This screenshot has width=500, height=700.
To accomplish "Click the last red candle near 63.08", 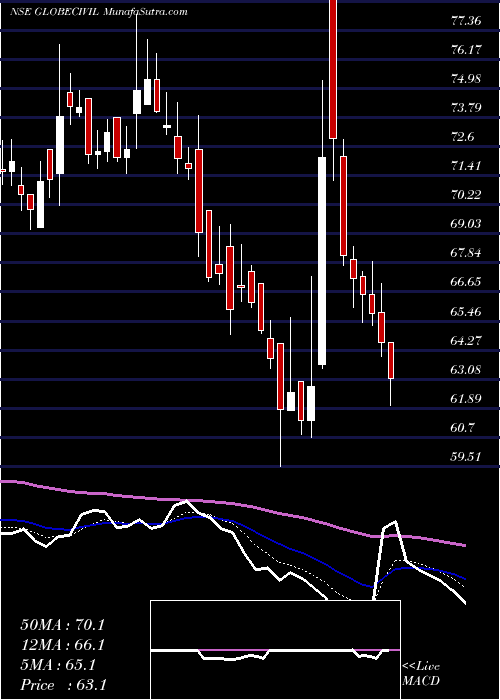I will coord(391,360).
